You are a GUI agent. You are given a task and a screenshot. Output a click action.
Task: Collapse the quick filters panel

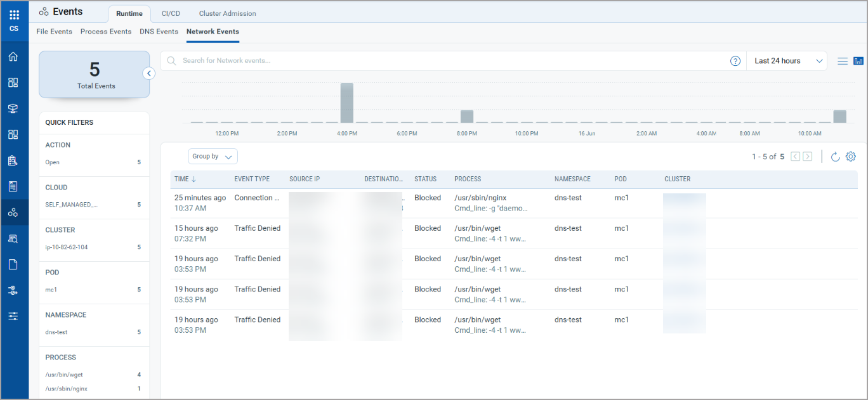148,74
